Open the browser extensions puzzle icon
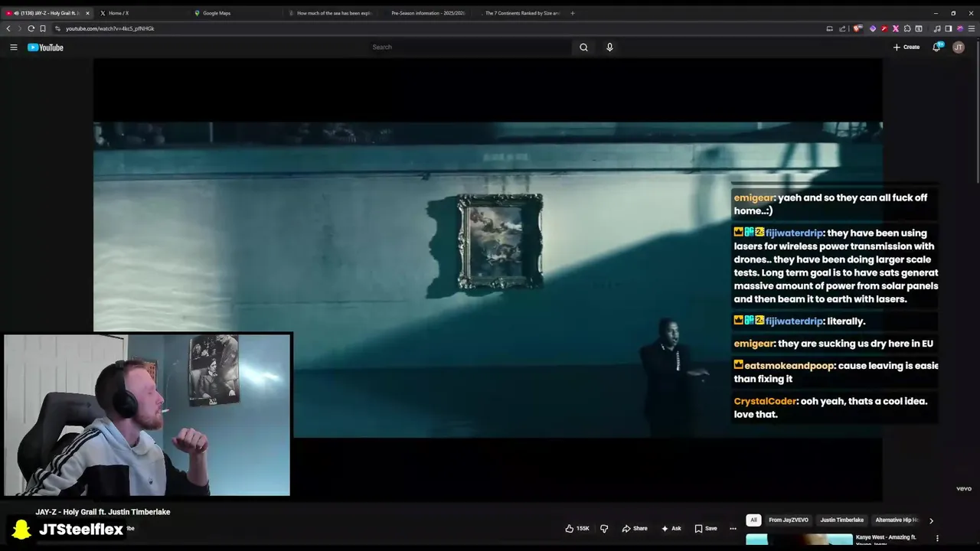Image resolution: width=980 pixels, height=551 pixels. [907, 28]
